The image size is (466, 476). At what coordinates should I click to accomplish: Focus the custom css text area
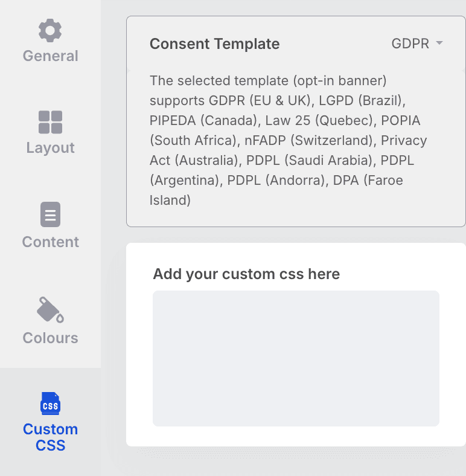[x=296, y=358]
